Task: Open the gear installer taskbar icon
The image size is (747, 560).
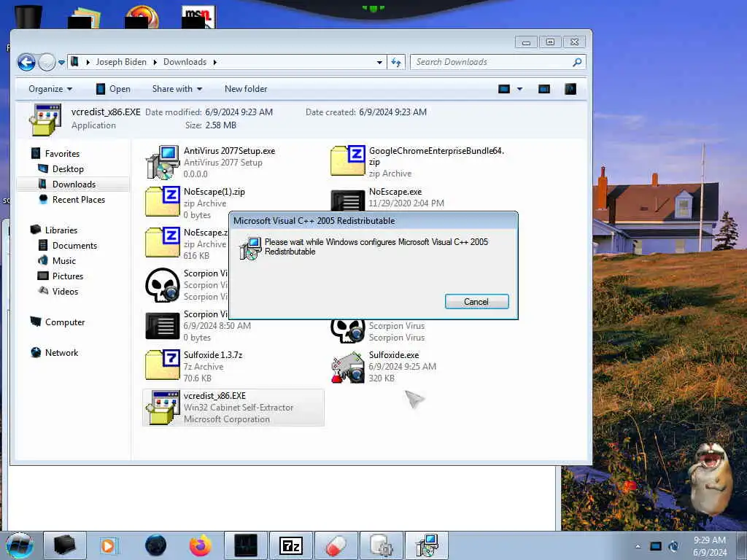Action: coord(381,545)
